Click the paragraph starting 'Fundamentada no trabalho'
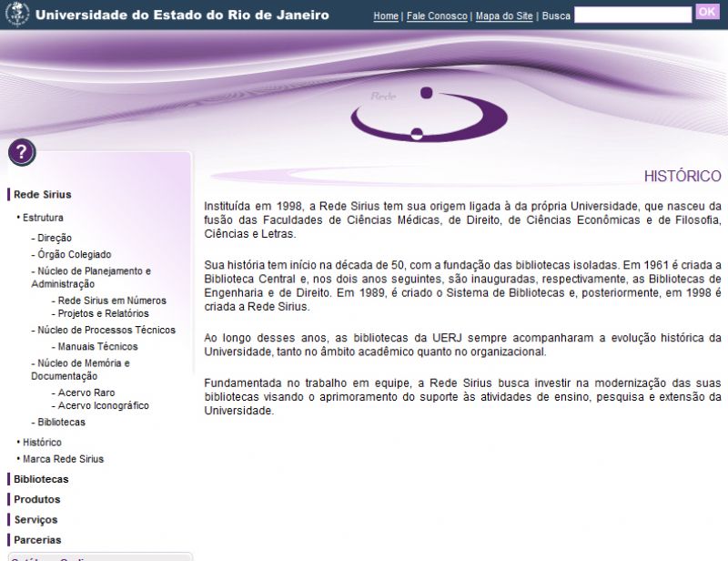This screenshot has width=728, height=561. coord(462,397)
